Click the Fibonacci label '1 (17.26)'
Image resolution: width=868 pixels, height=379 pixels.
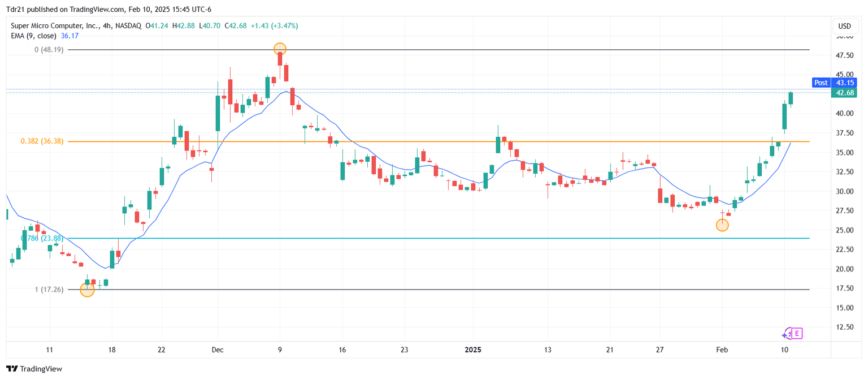[49, 290]
